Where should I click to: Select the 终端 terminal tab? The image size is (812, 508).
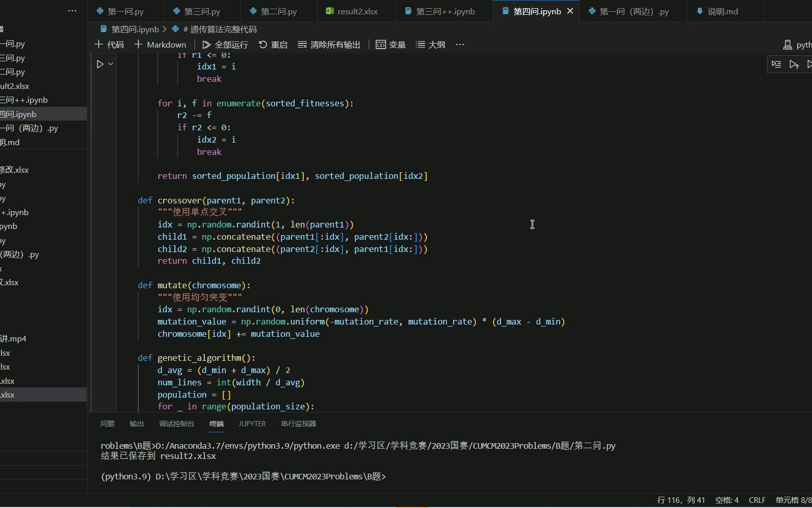click(x=217, y=424)
